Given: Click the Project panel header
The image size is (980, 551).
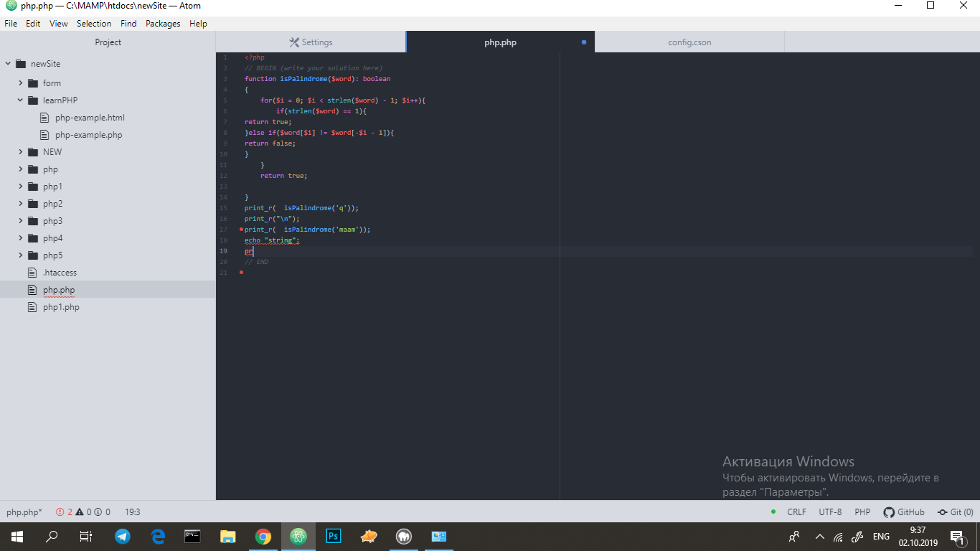Looking at the screenshot, I should pos(108,42).
